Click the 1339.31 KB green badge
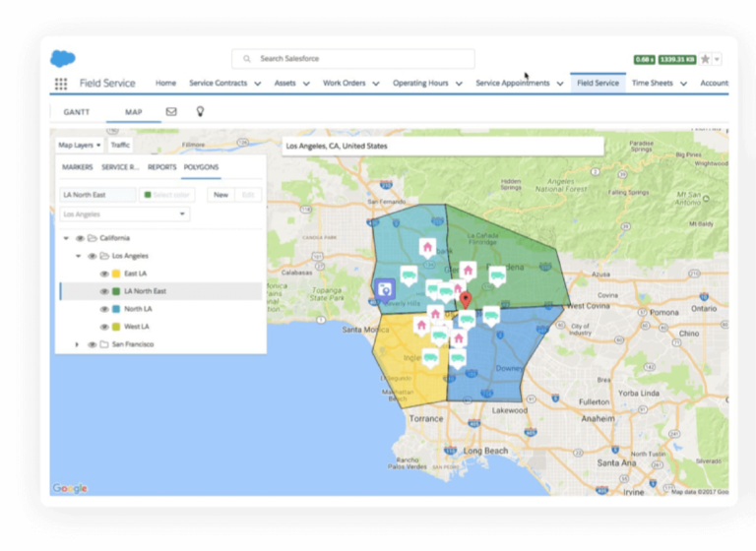This screenshot has width=756, height=551. pos(677,59)
